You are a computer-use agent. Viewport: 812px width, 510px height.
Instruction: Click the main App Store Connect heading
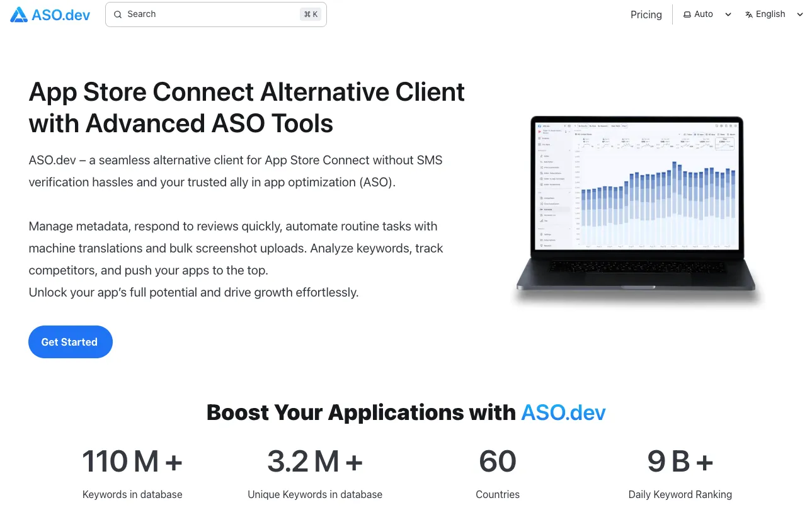coord(247,108)
